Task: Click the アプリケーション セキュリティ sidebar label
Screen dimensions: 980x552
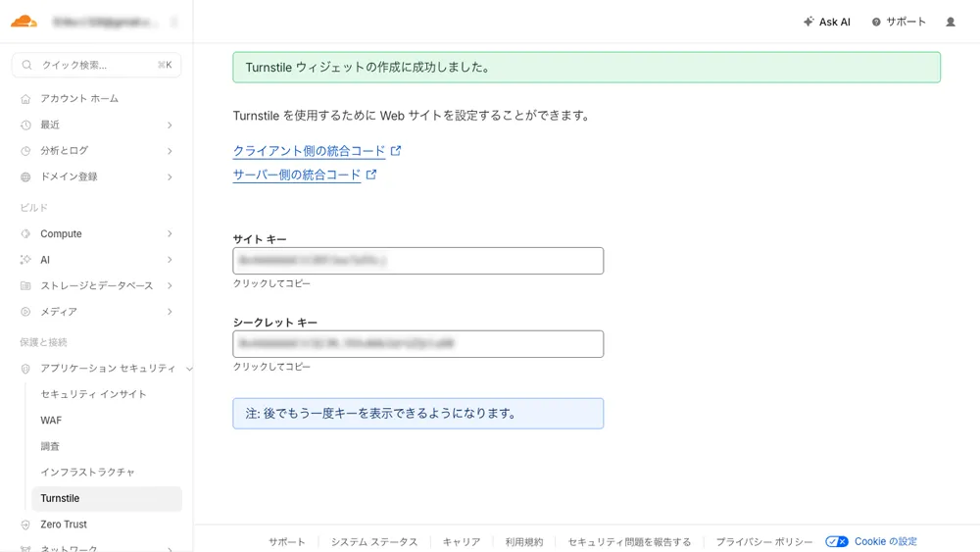Action: [x=108, y=369]
